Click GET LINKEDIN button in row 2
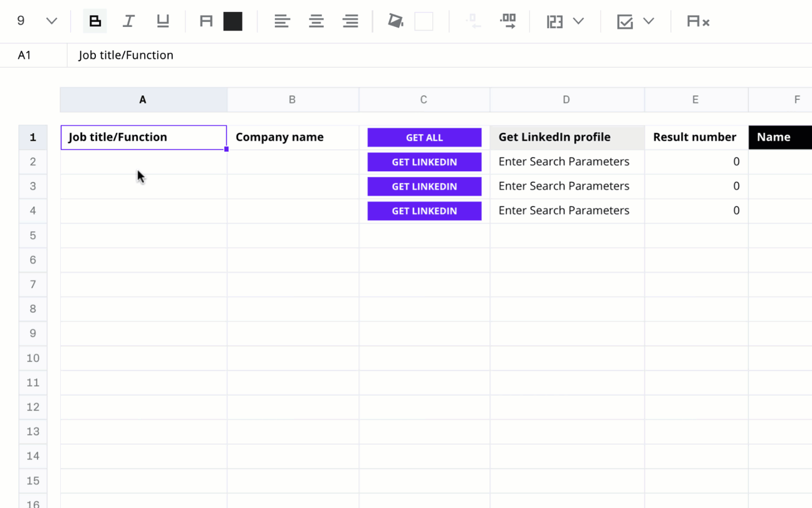This screenshot has width=812, height=508. [424, 162]
